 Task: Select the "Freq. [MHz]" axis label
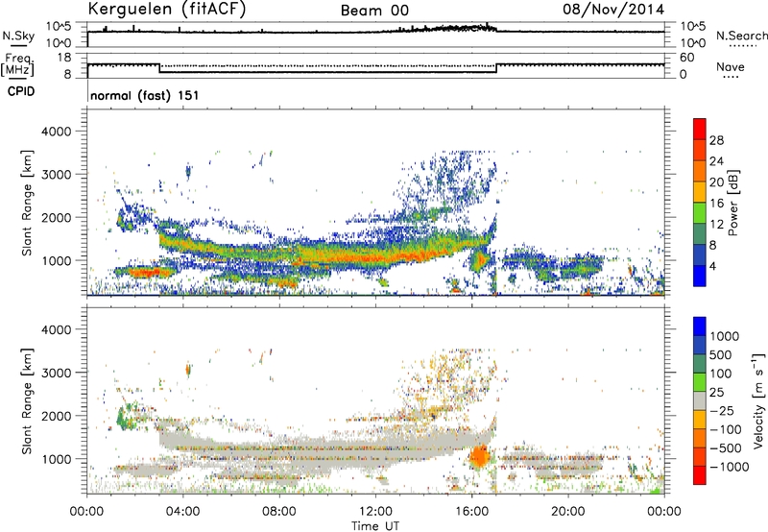point(18,64)
